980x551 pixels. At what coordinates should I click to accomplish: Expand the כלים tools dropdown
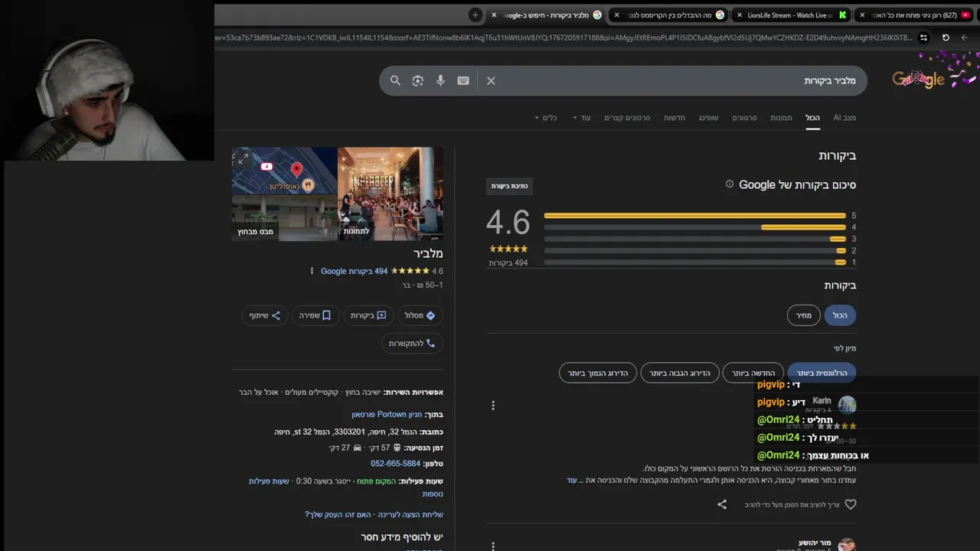(x=545, y=118)
